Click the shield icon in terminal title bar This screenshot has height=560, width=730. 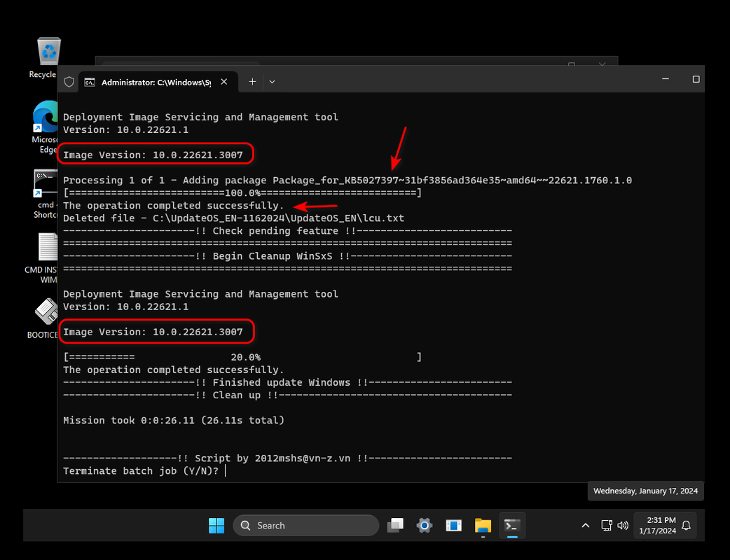point(69,82)
